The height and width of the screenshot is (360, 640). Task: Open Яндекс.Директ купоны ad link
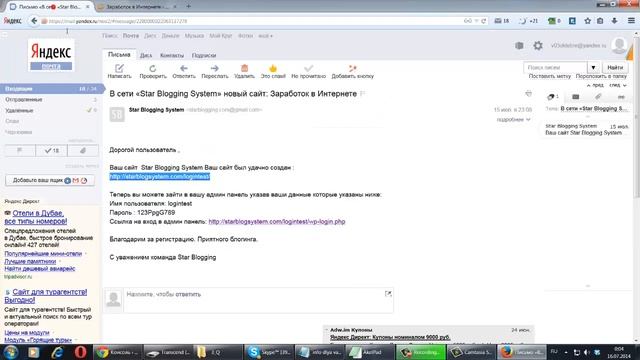click(390, 337)
